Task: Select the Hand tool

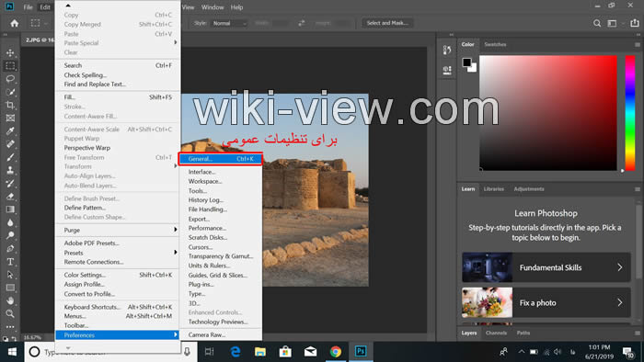Action: point(10,300)
